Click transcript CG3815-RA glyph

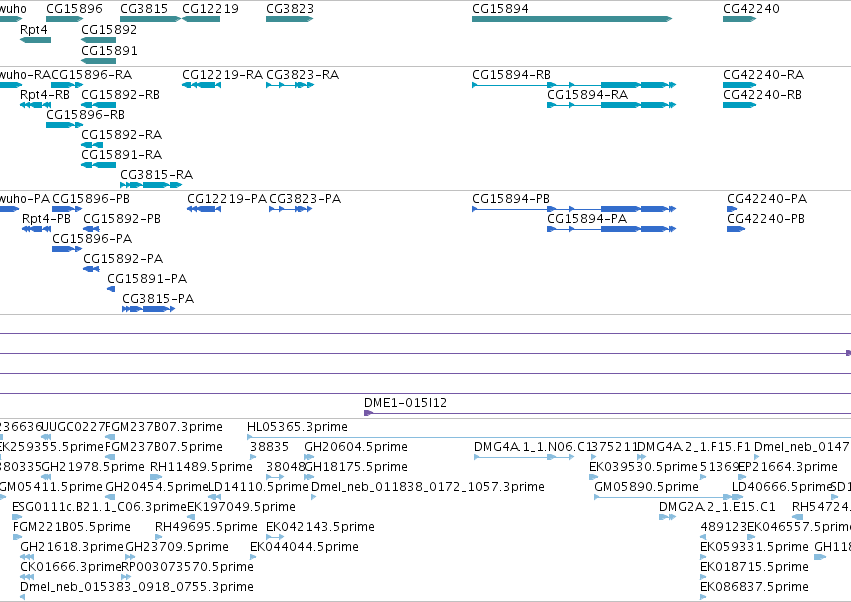(x=151, y=185)
